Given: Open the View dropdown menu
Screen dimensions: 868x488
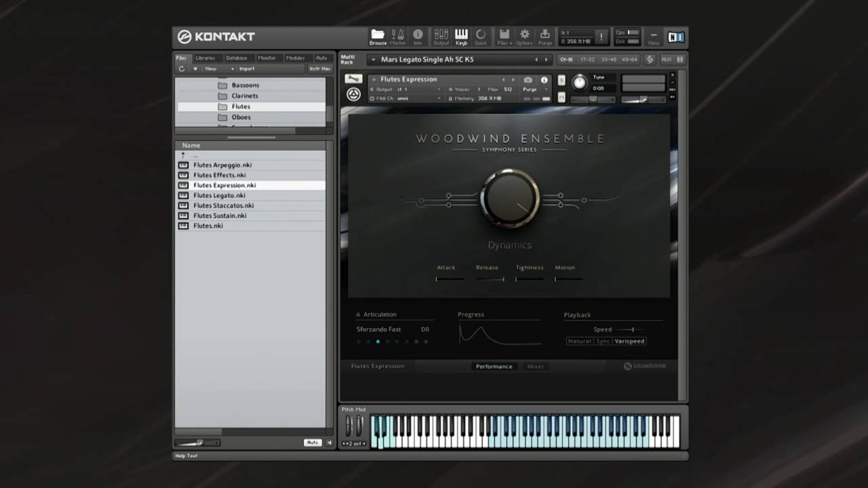Looking at the screenshot, I should click(x=653, y=37).
